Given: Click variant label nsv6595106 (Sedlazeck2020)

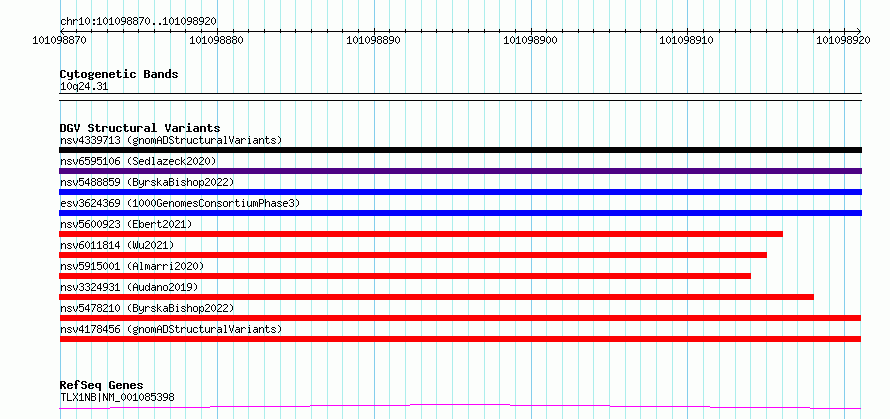Looking at the screenshot, I should pyautogui.click(x=138, y=161).
